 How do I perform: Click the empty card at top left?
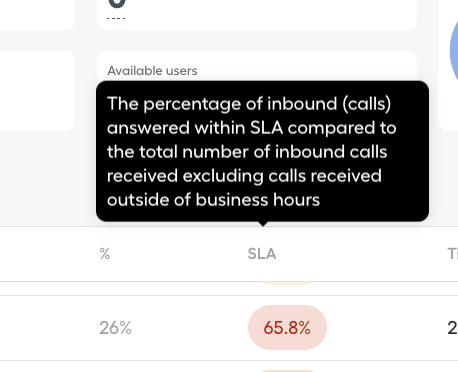coord(37,15)
